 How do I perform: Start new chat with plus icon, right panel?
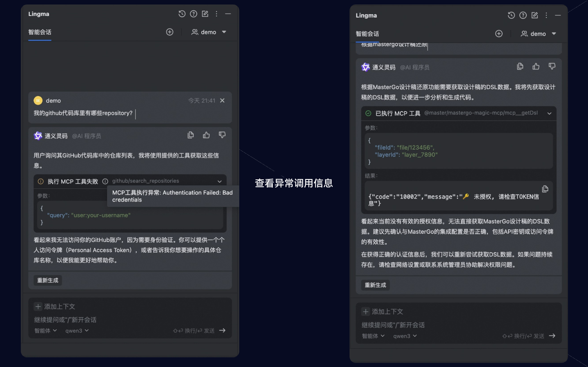(x=499, y=34)
